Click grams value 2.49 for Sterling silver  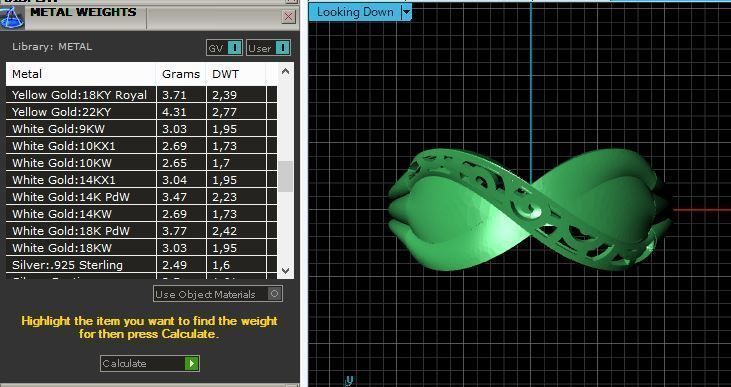(x=174, y=265)
